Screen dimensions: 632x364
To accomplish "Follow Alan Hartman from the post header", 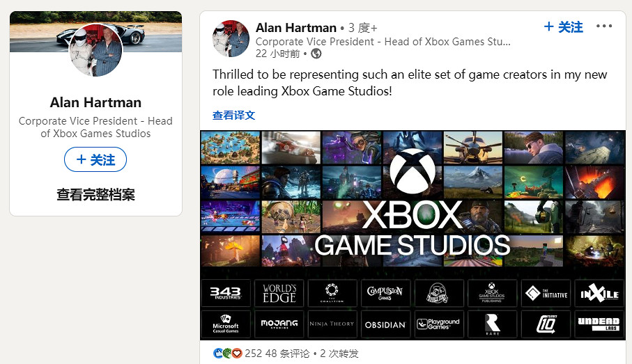I will point(563,27).
